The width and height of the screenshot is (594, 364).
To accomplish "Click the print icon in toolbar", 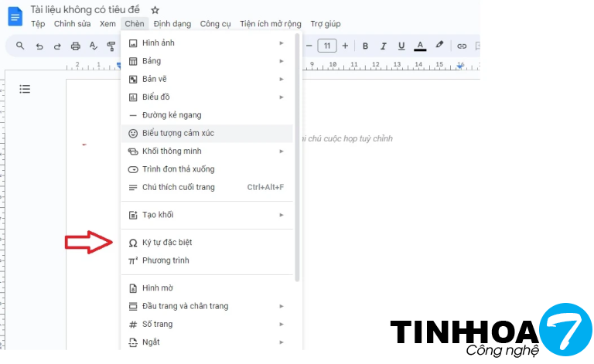I will 76,46.
